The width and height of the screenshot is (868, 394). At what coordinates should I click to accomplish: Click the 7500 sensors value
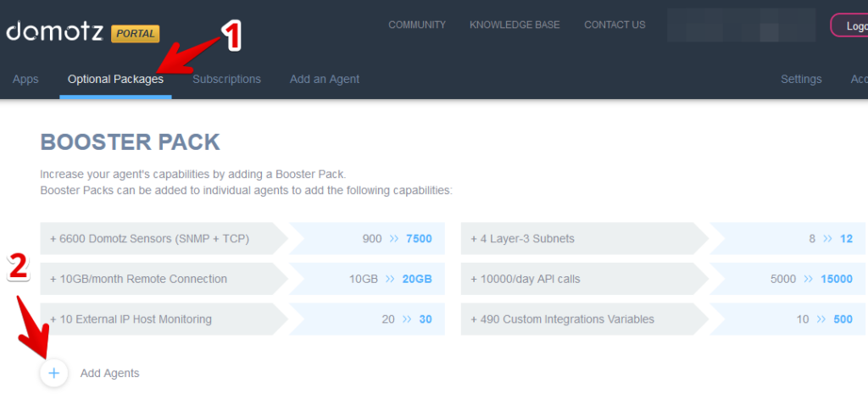[x=419, y=239]
